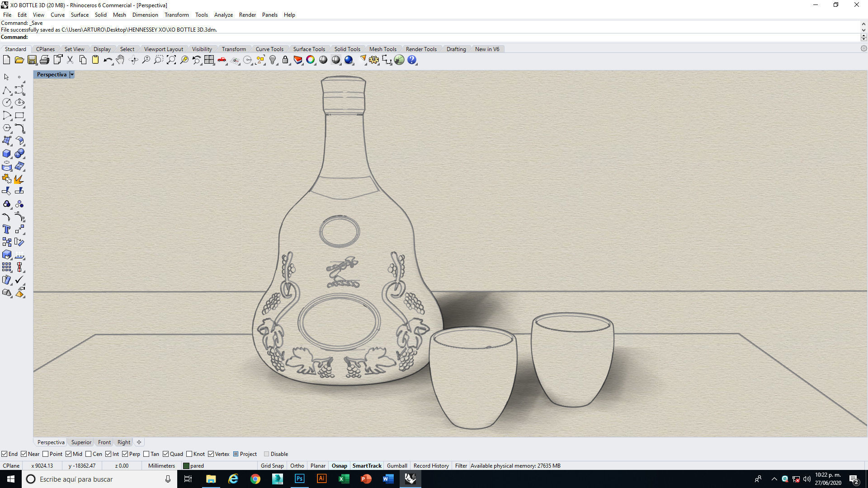868x488 pixels.
Task: Choose the Circle tool in the sidebar
Action: point(7,103)
